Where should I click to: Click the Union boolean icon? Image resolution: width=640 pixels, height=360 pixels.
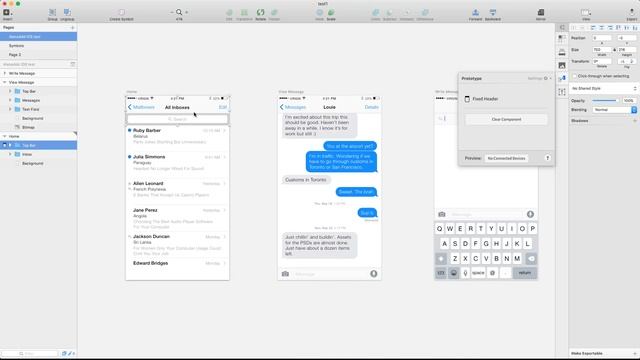pos(376,13)
